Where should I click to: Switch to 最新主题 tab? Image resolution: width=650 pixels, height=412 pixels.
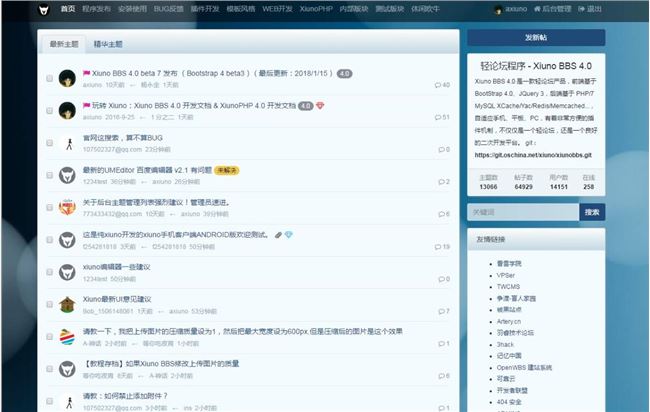tap(64, 44)
